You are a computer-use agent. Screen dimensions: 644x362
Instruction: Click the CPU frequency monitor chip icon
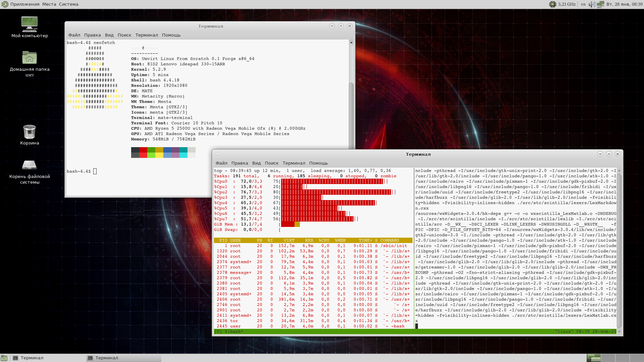pos(552,4)
